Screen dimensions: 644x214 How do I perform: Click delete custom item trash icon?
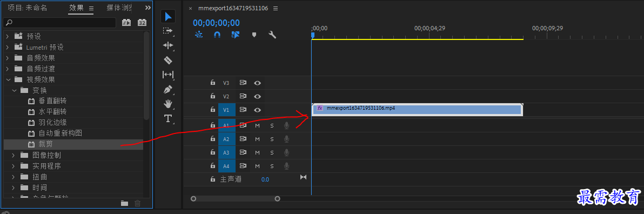point(138,203)
